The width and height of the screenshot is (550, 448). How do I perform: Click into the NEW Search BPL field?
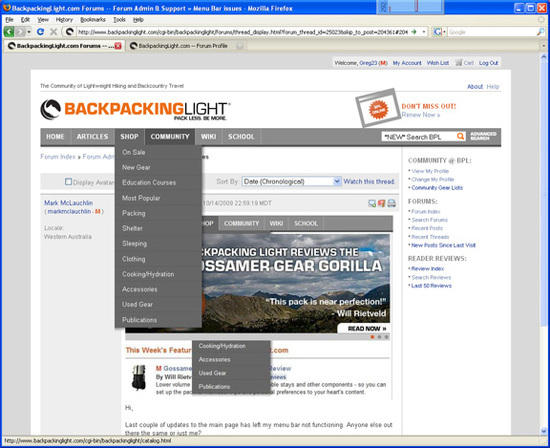click(x=418, y=137)
